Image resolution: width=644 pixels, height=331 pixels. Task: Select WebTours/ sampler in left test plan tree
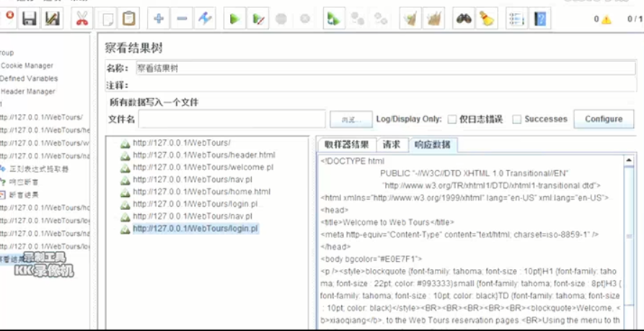(x=41, y=117)
